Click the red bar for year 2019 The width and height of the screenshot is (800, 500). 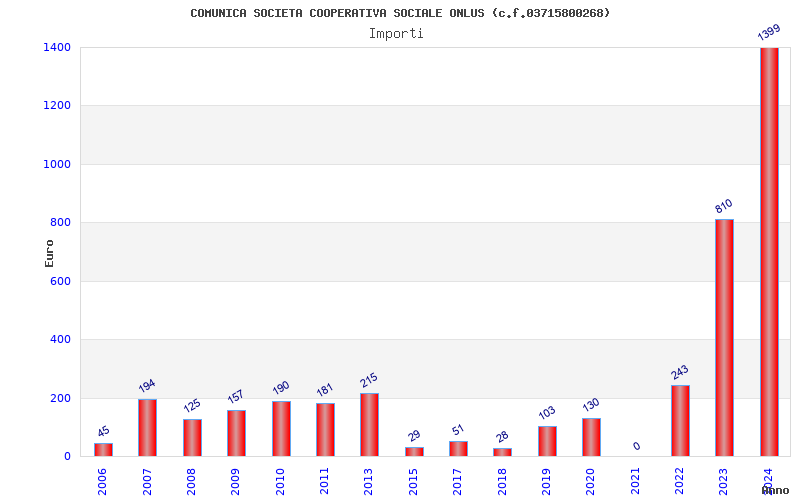547,441
